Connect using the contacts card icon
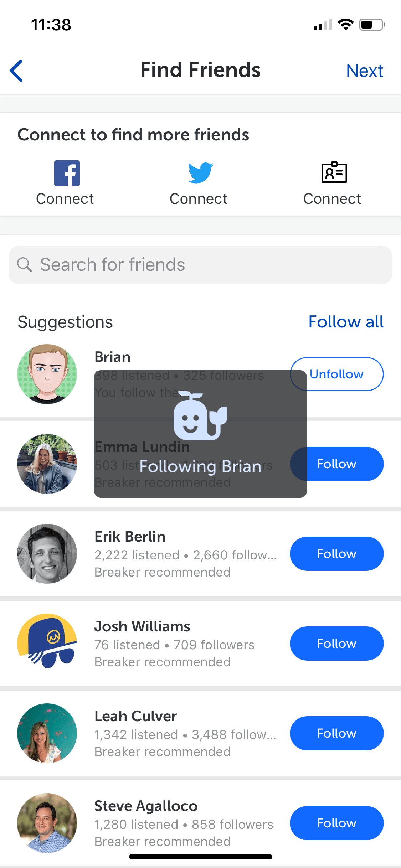 (x=334, y=172)
